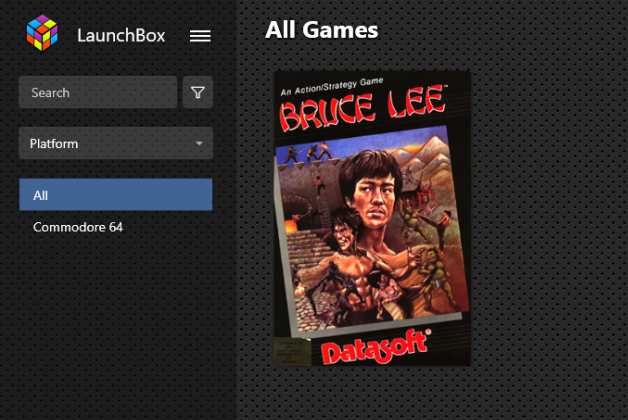The image size is (628, 420).
Task: Click the Bruce Lee game box art
Action: (x=372, y=218)
